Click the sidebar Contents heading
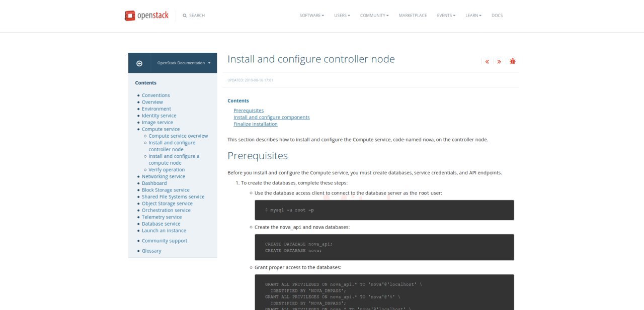644x310 pixels. [146, 83]
